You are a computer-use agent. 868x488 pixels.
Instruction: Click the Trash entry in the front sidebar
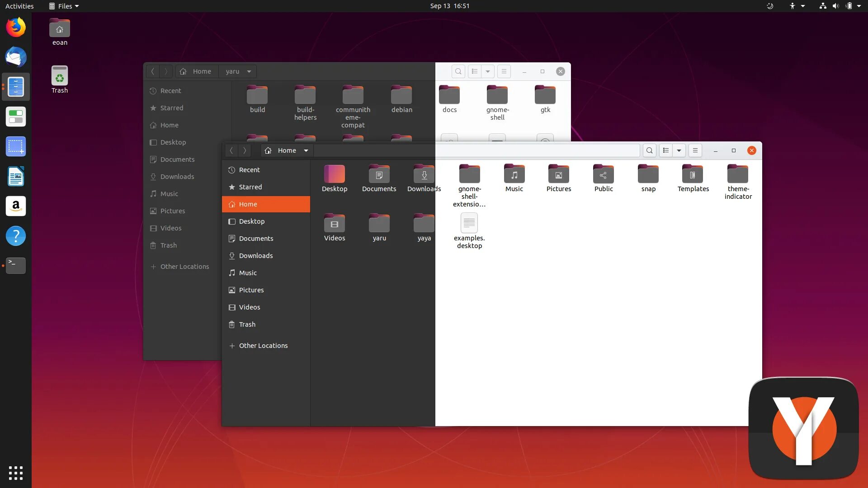tap(247, 324)
